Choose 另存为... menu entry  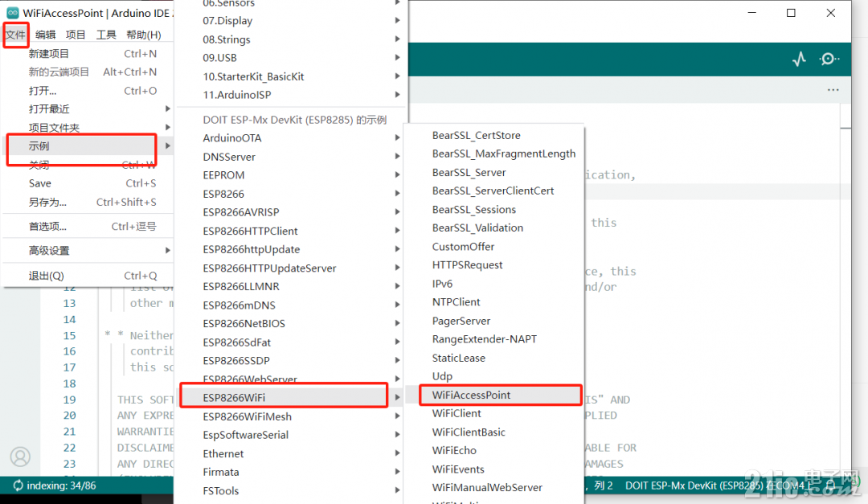click(x=88, y=202)
